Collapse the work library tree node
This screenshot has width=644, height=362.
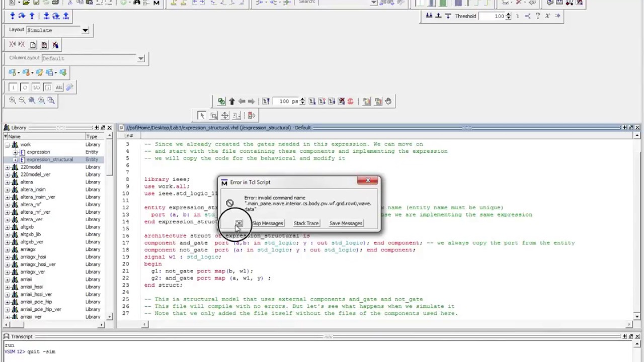point(8,145)
